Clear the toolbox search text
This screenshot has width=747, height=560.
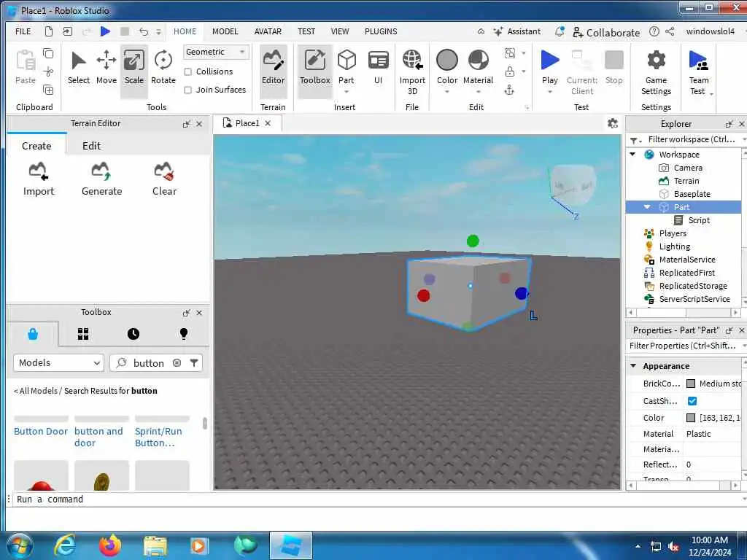click(177, 363)
